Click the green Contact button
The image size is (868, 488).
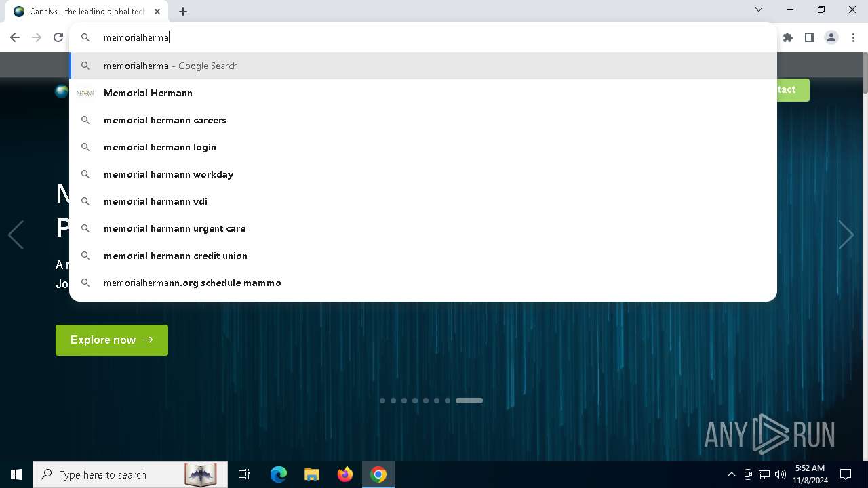[x=793, y=90]
